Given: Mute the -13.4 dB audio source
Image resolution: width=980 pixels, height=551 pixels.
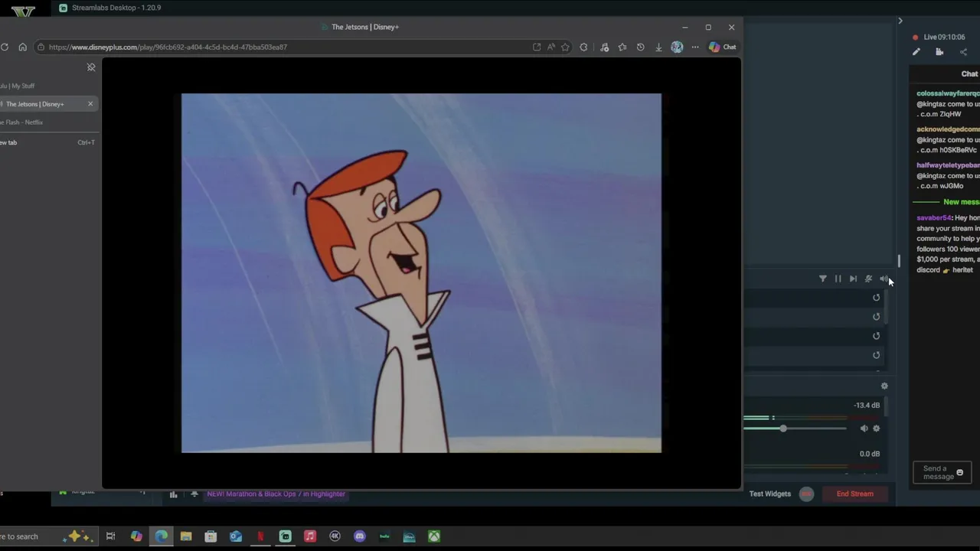Looking at the screenshot, I should click(864, 429).
